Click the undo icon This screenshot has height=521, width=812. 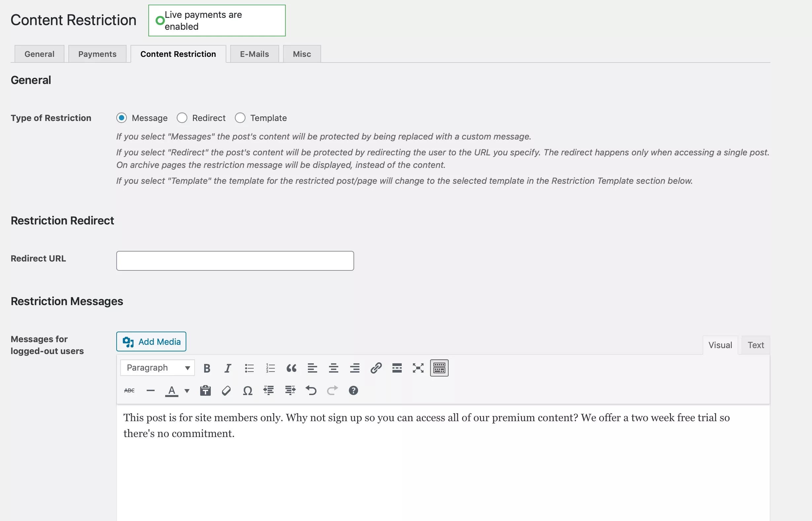(x=311, y=390)
